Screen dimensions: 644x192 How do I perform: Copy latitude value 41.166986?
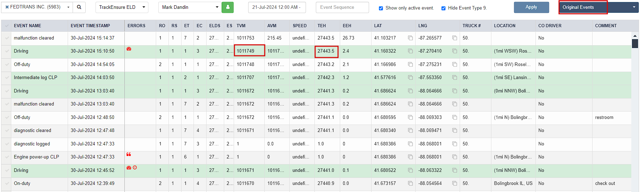410,65
